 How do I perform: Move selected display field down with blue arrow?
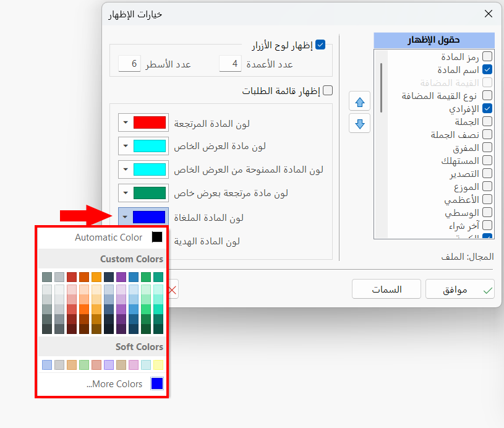click(x=359, y=123)
